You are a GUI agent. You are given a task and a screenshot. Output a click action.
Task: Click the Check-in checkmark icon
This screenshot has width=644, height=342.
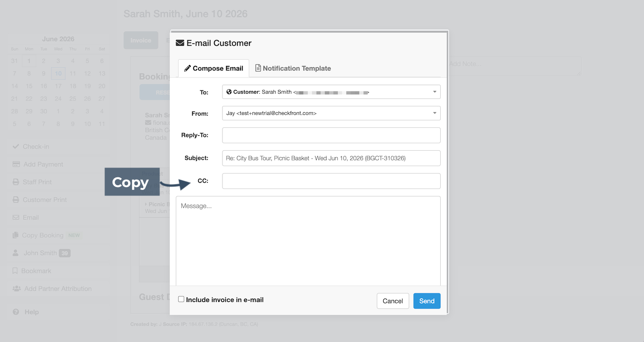click(x=16, y=147)
